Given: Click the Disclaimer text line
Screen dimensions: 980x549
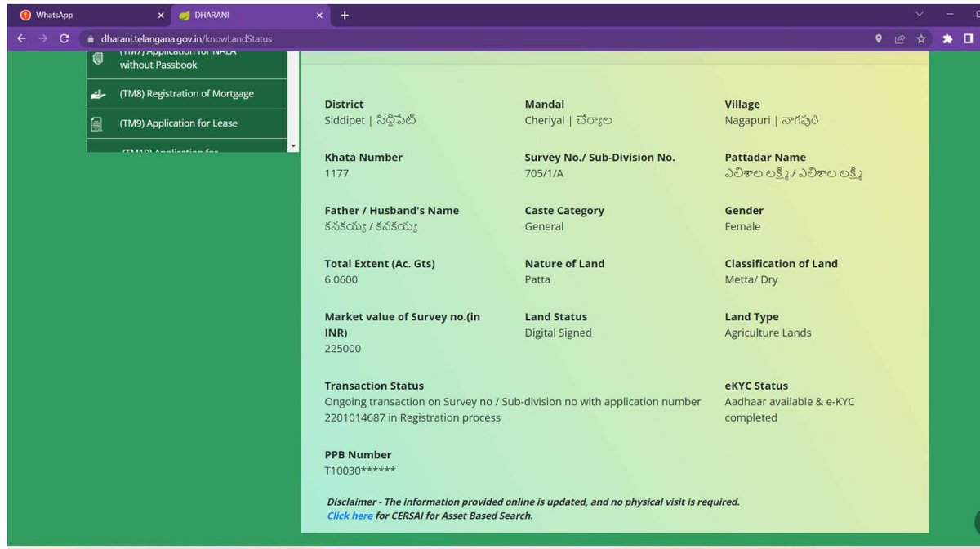Looking at the screenshot, I should (533, 502).
